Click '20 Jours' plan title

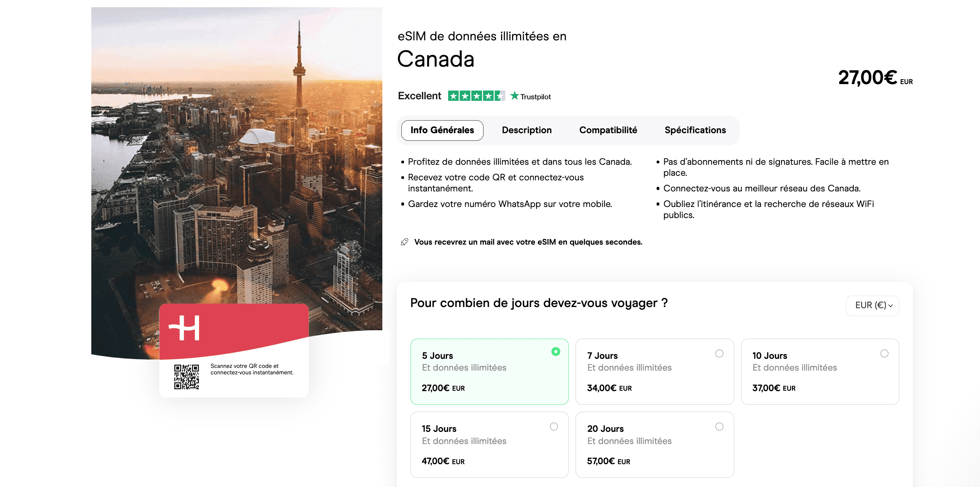coord(605,429)
